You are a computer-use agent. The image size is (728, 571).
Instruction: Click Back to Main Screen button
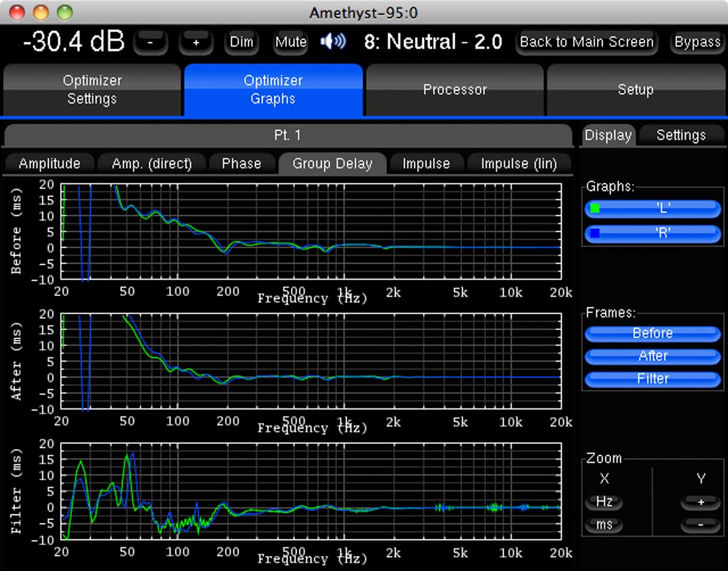[587, 42]
